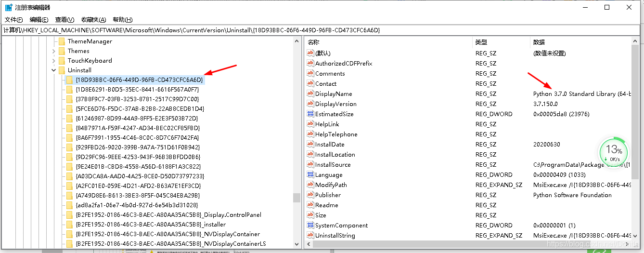This screenshot has height=253, width=644.
Task: Click the (默认) value string icon
Action: point(310,53)
